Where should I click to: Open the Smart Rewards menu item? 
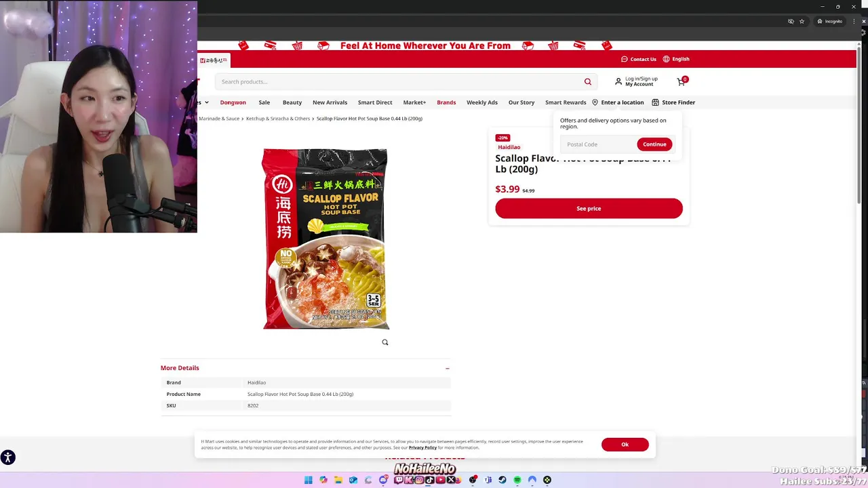coord(566,102)
